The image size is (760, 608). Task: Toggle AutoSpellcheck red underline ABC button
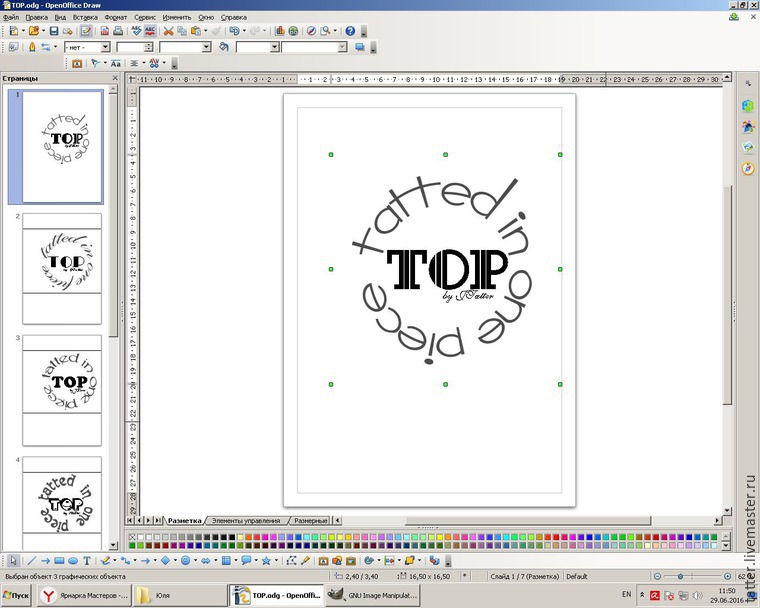pyautogui.click(x=150, y=31)
